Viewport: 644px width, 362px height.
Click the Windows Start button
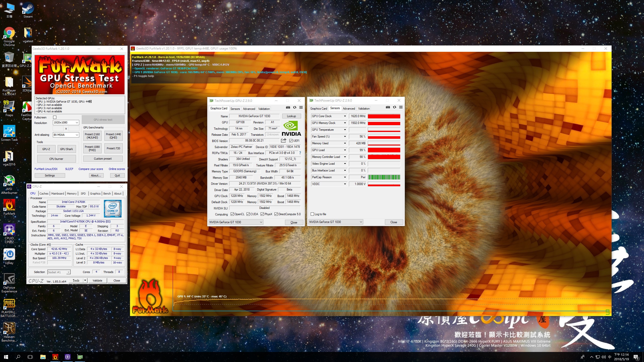tap(6, 357)
